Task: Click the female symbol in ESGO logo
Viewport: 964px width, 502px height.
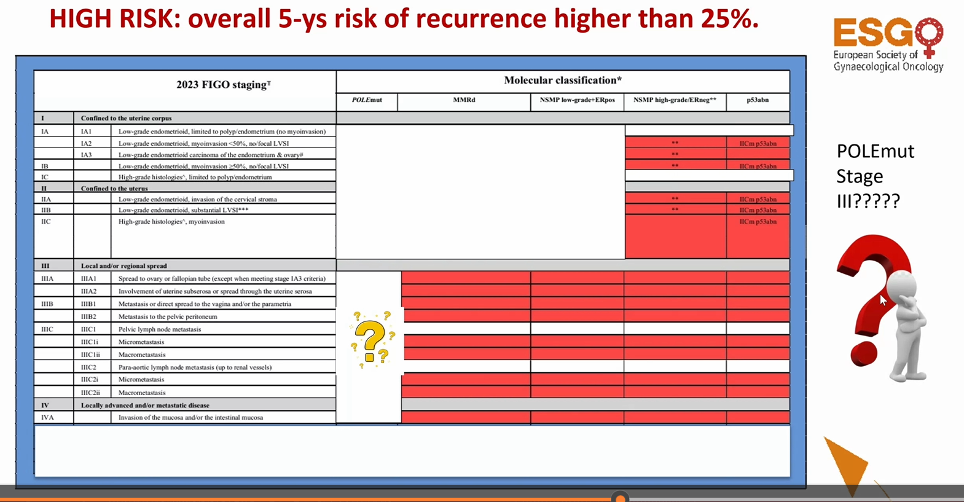Action: coord(929,36)
